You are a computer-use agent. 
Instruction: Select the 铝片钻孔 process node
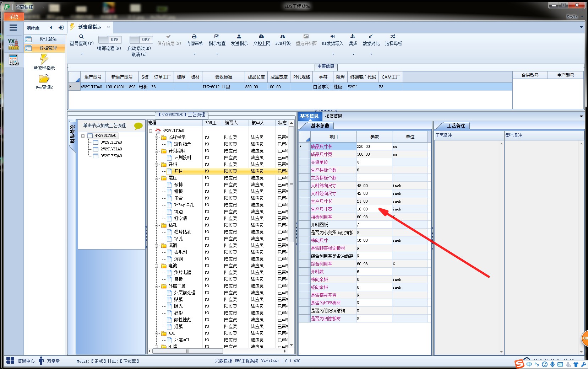pos(183,232)
